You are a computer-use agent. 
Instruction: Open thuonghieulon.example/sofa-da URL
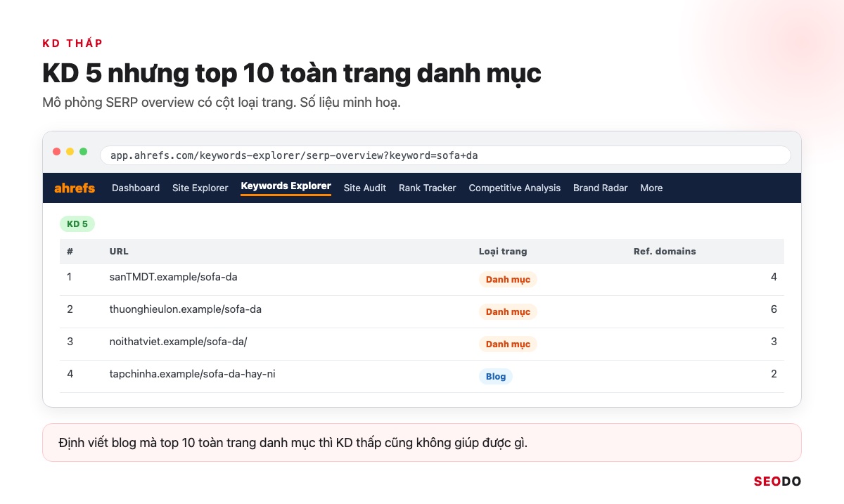point(186,309)
